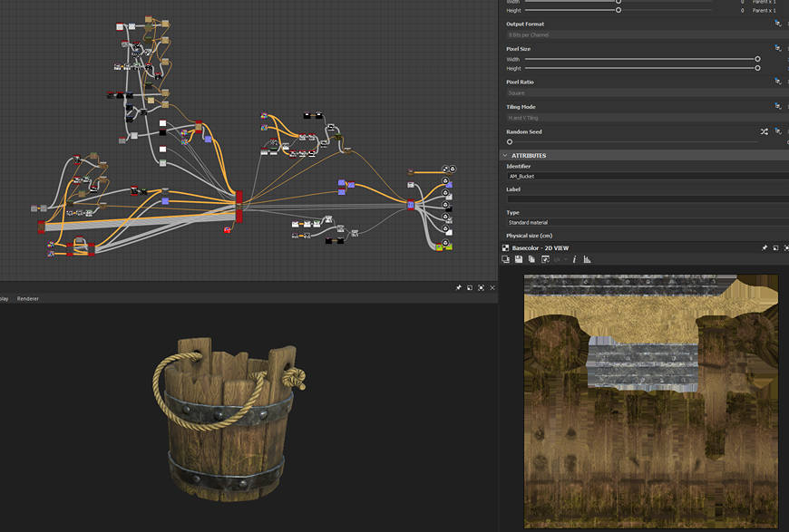Open the Renderer menu in the 3D View
The width and height of the screenshot is (789, 532).
click(28, 298)
